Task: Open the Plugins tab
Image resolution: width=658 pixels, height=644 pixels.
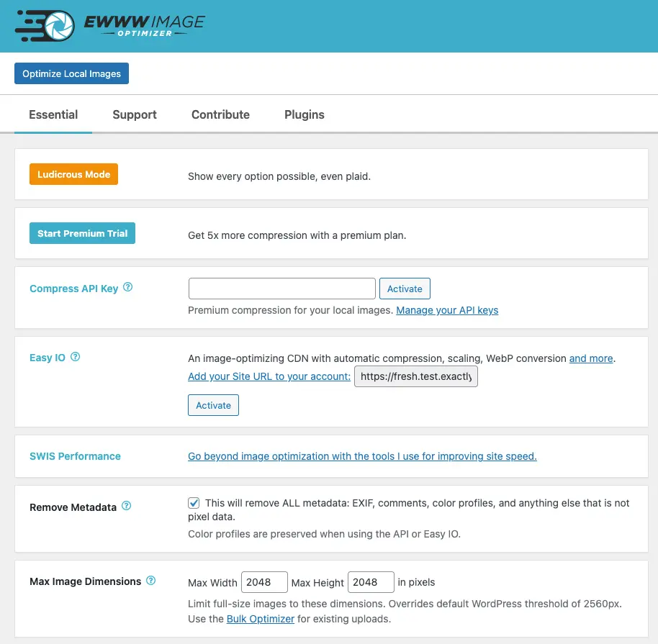Action: (x=305, y=114)
